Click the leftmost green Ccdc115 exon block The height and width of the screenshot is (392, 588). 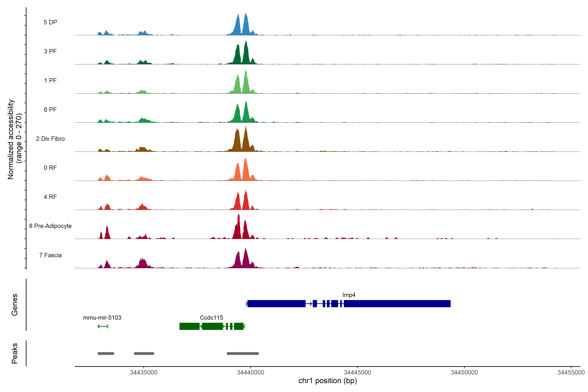189,326
